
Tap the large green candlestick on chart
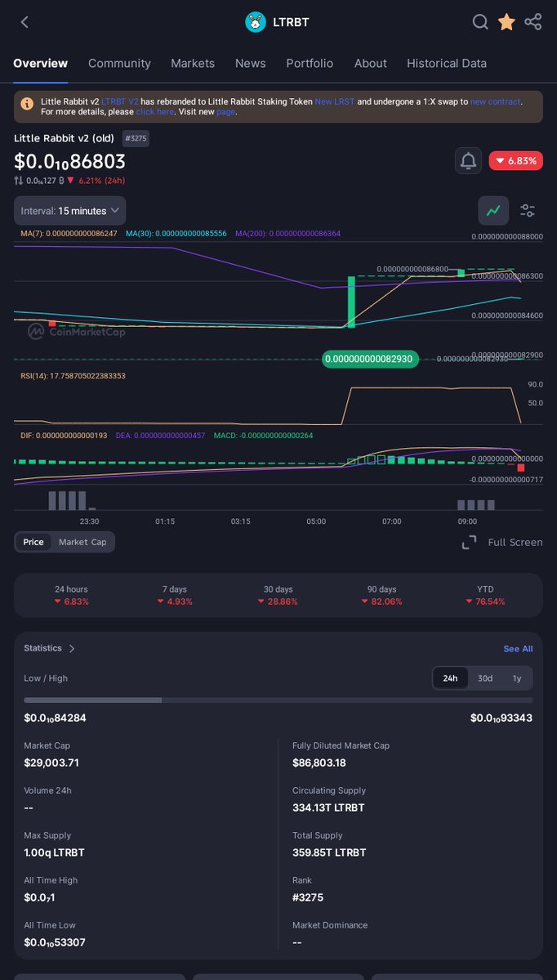(351, 302)
